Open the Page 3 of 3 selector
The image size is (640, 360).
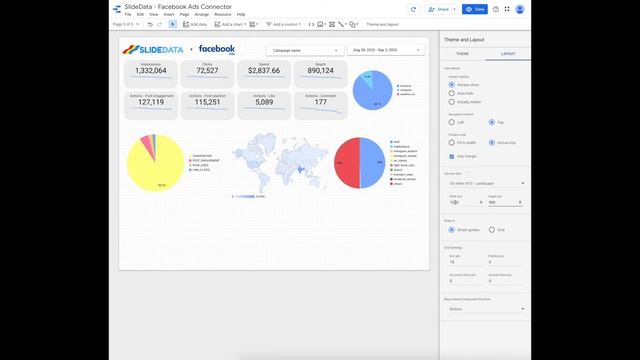126,24
